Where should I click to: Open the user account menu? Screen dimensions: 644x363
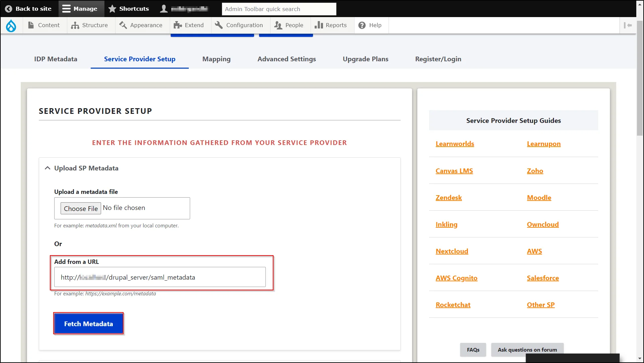(184, 9)
